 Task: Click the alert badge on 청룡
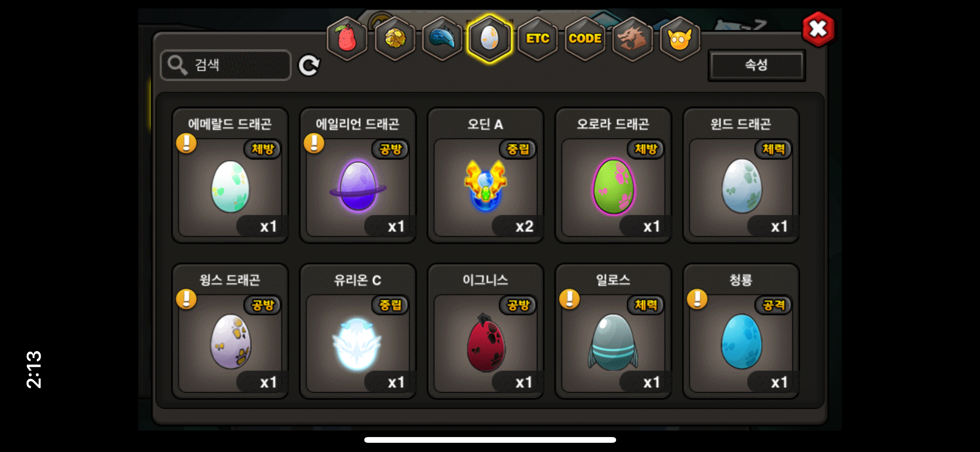(x=697, y=299)
